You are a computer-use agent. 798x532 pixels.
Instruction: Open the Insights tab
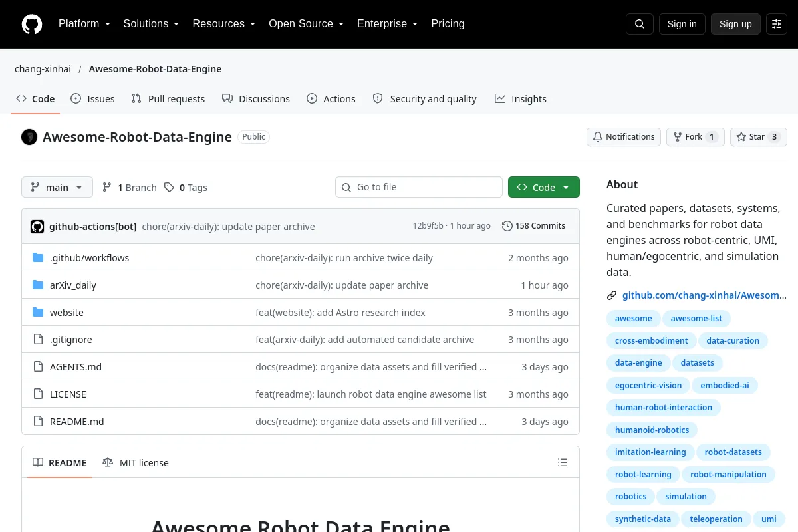(521, 99)
